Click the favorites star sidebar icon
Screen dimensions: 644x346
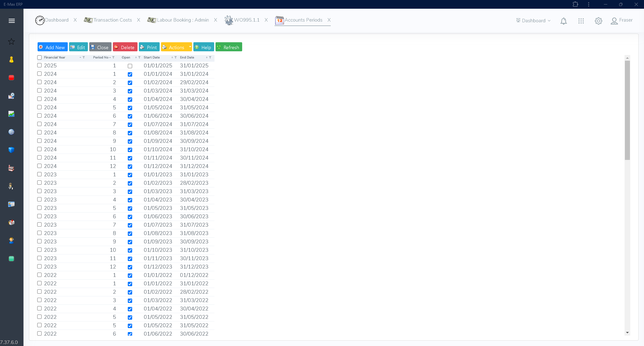point(11,41)
